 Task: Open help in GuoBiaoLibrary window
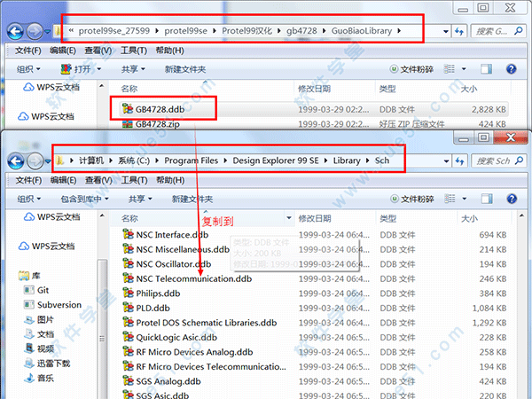tap(511, 69)
